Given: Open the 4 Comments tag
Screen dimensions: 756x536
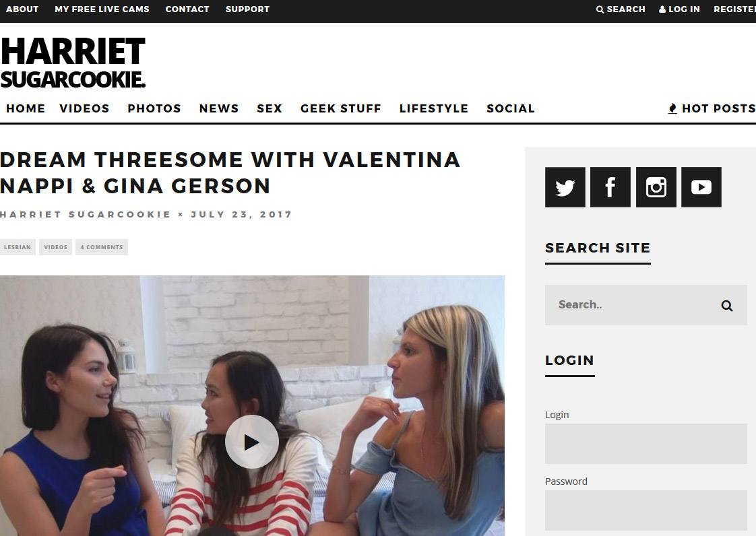Looking at the screenshot, I should 102,247.
